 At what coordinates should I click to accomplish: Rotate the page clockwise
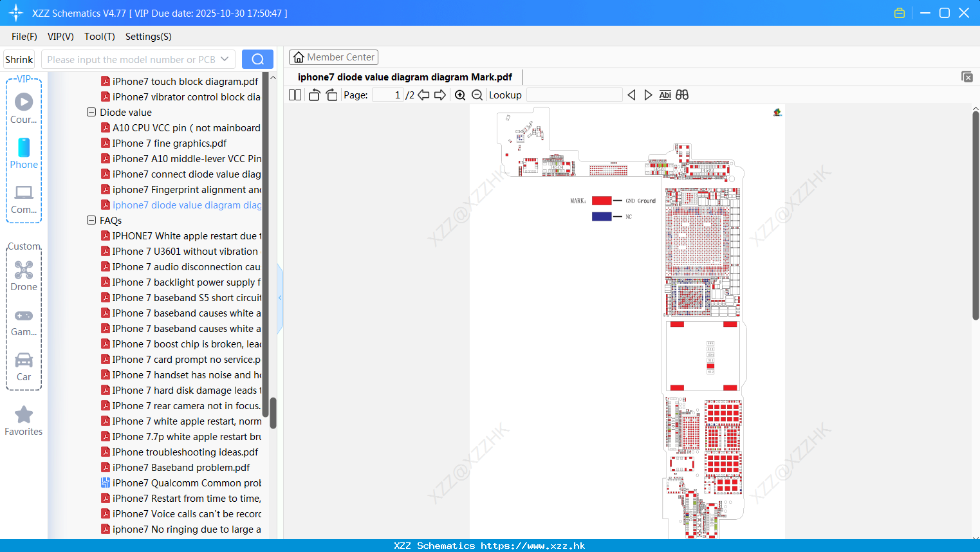coord(331,95)
